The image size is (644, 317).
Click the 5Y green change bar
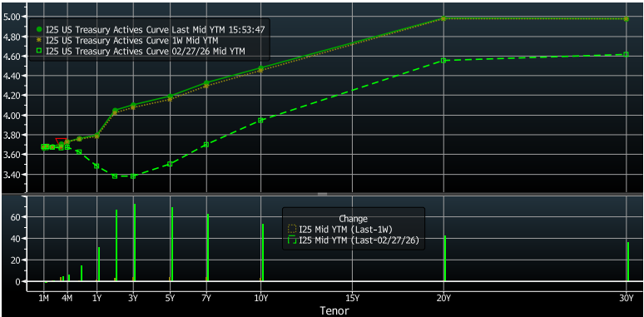pos(172,245)
